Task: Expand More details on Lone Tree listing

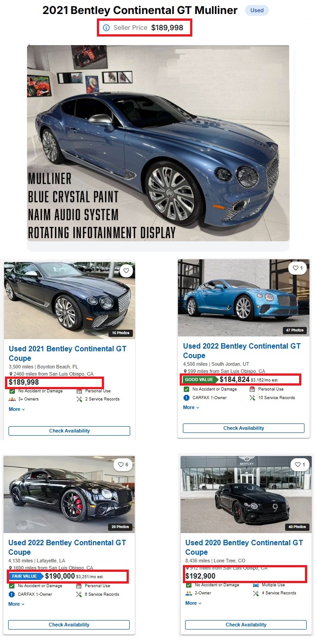Action: [193, 603]
